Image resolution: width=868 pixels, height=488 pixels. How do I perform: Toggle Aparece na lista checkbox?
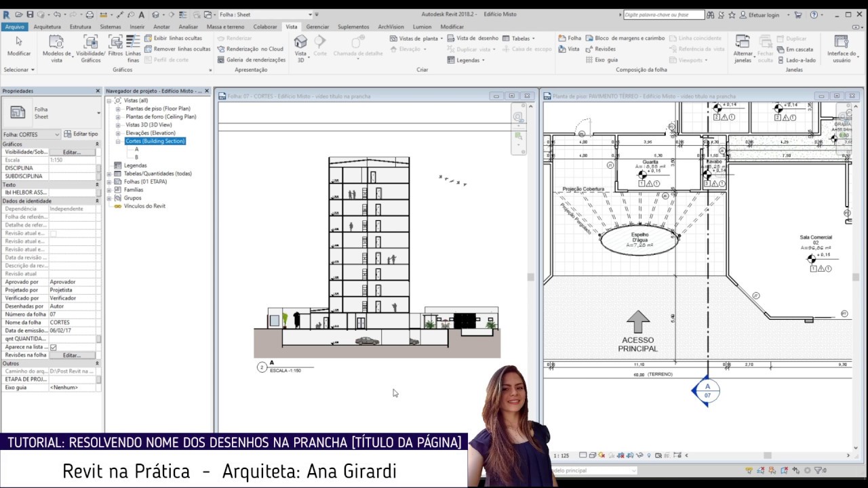tap(53, 347)
